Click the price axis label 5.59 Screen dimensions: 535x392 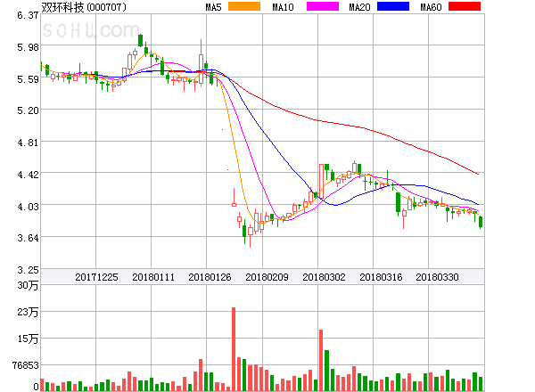(28, 79)
